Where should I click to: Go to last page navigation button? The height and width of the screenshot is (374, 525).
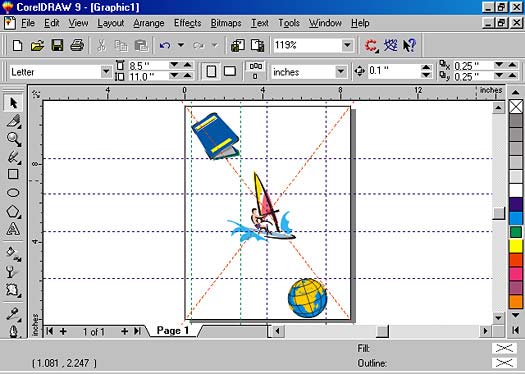pyautogui.click(x=137, y=331)
